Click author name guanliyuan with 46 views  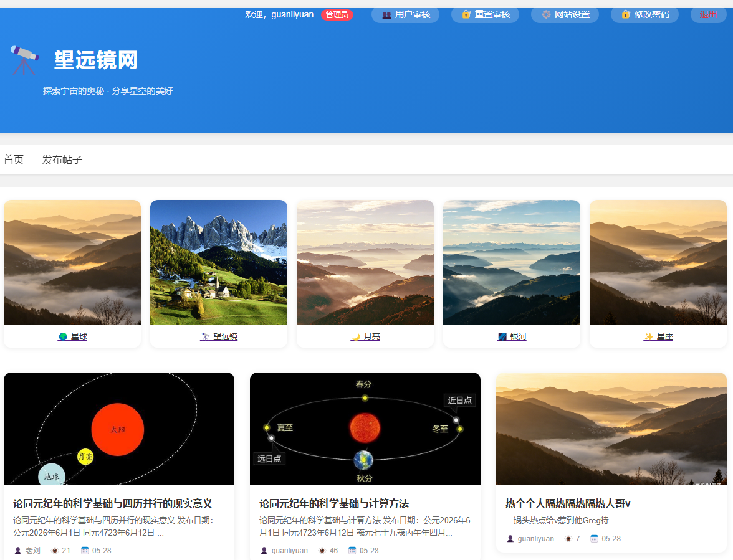coord(289,551)
